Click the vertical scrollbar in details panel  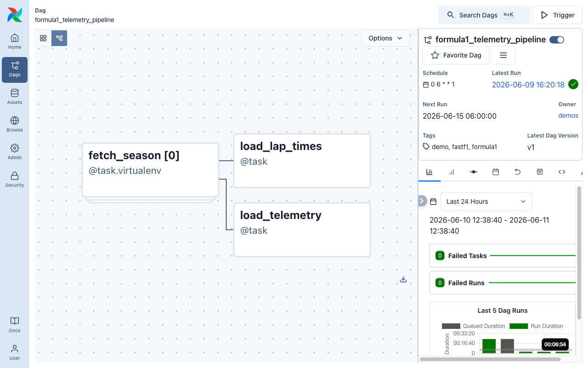click(579, 252)
